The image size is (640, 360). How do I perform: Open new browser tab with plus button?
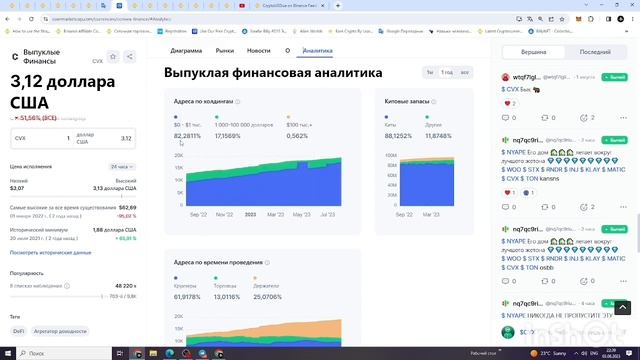[x=338, y=6]
